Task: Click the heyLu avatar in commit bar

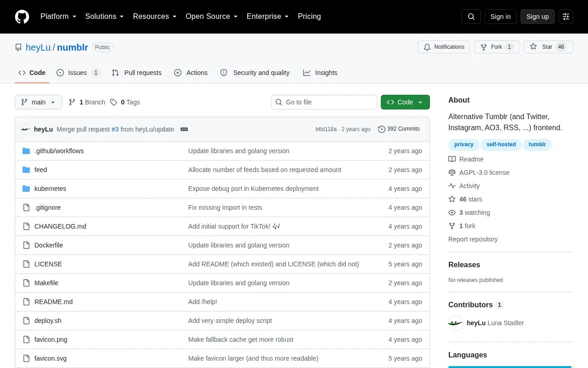Action: [26, 129]
